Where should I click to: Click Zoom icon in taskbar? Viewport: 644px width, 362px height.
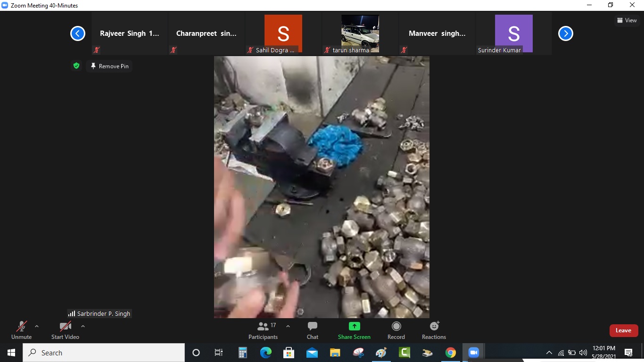click(474, 353)
